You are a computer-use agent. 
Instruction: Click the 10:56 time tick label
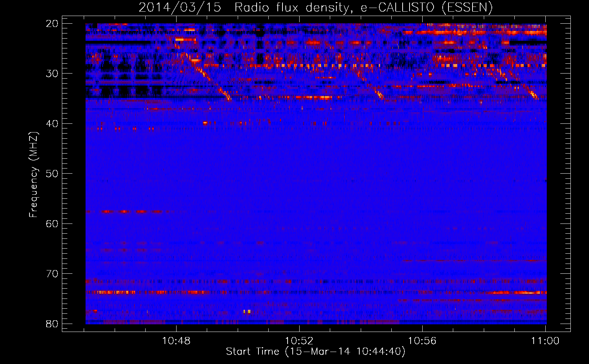[422, 341]
